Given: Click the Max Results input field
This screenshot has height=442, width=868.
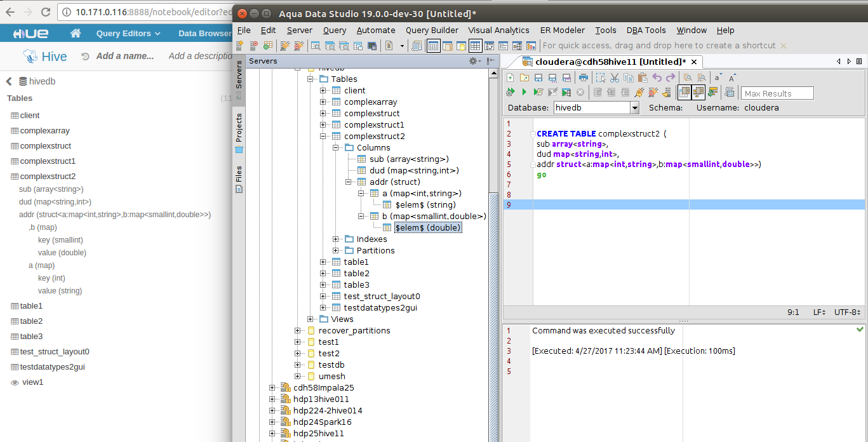Looking at the screenshot, I should click(x=777, y=93).
